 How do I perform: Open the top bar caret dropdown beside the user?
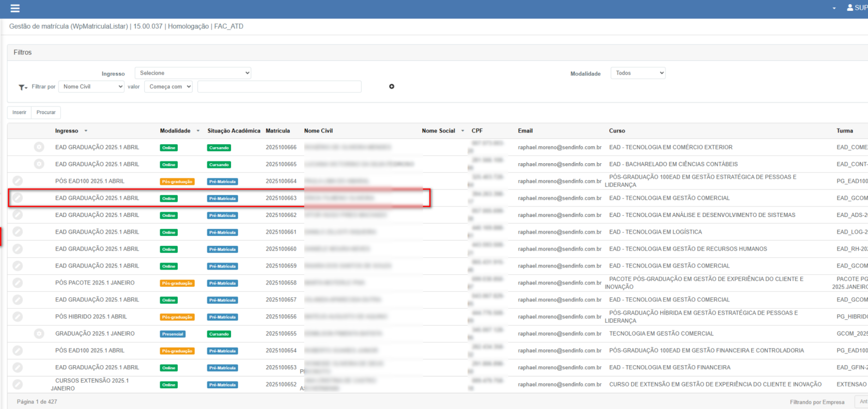pyautogui.click(x=834, y=8)
